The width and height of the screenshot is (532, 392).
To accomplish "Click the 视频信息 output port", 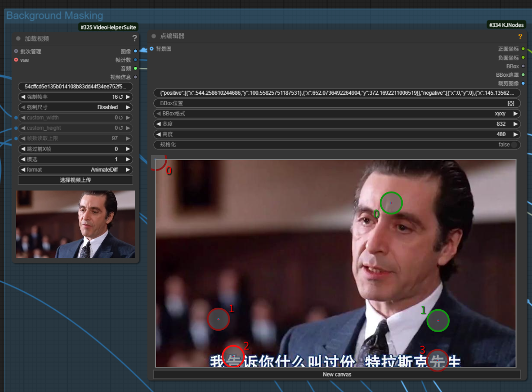I will pos(135,77).
